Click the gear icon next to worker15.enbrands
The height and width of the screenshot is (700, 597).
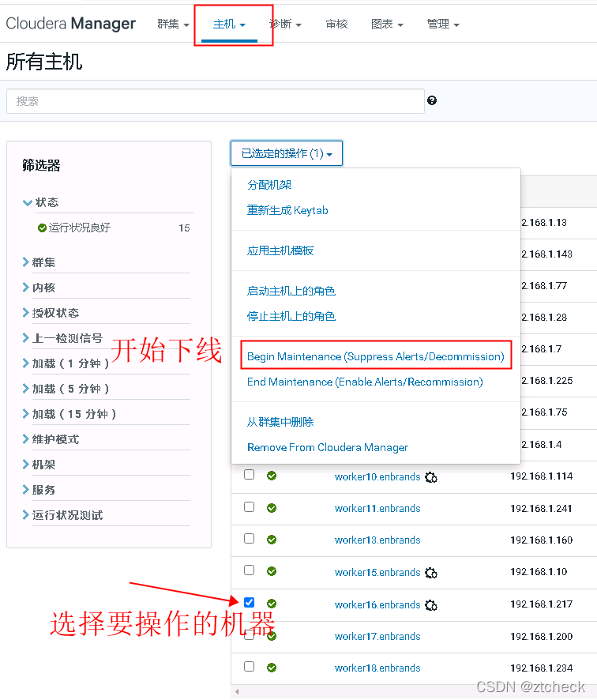[431, 573]
